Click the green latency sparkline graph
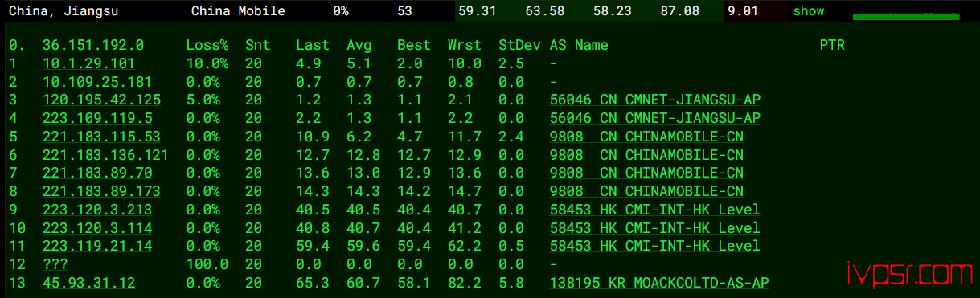Screen dimensions: 980x298 coord(906,15)
